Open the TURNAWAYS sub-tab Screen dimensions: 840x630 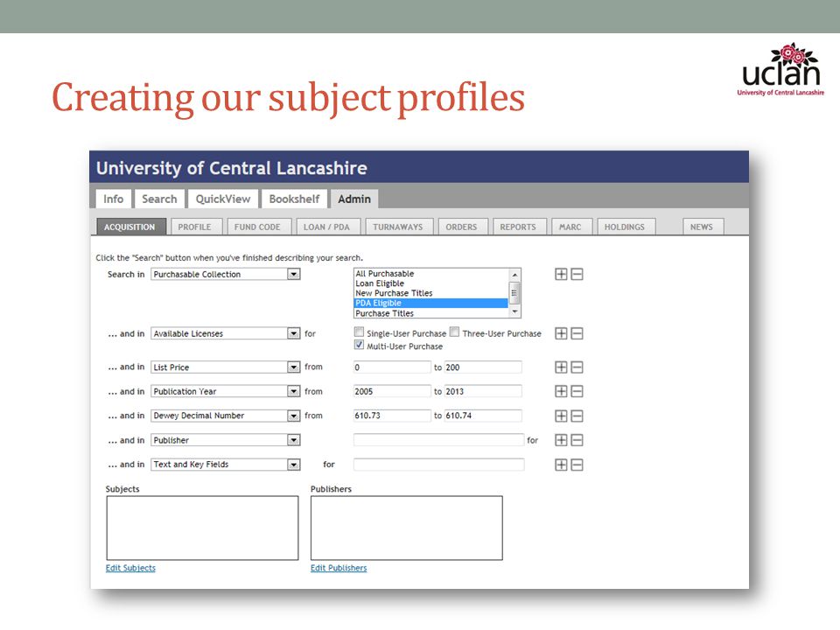398,227
